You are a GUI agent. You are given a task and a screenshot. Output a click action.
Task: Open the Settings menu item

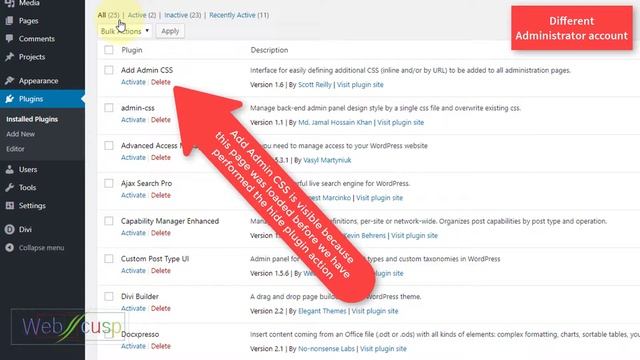[x=32, y=206]
